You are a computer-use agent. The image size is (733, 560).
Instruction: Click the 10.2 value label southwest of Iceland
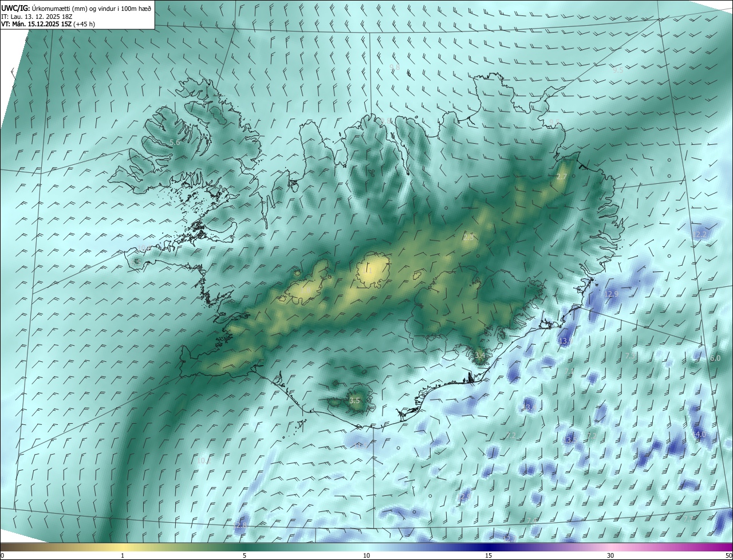point(203,460)
